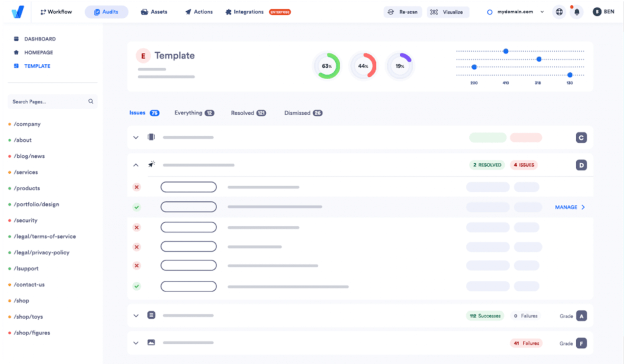Expand the grade C audit section
This screenshot has height=364, width=624.
pos(136,137)
